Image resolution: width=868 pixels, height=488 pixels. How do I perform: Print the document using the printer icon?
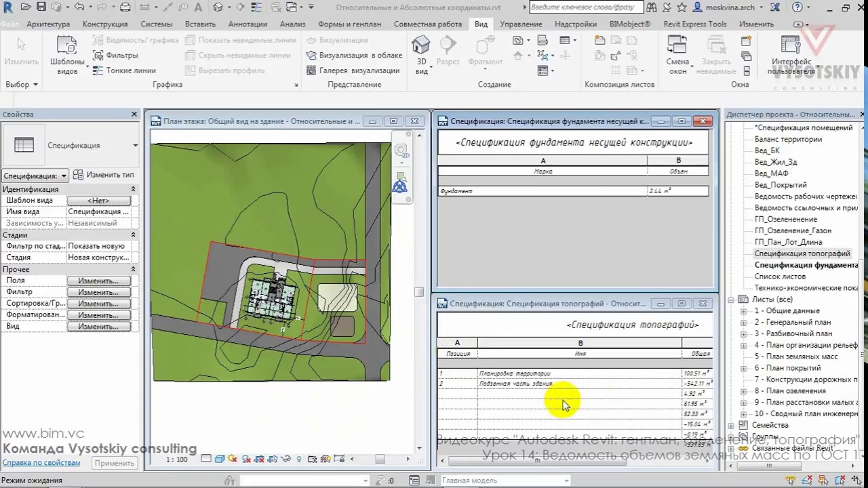[x=125, y=7]
